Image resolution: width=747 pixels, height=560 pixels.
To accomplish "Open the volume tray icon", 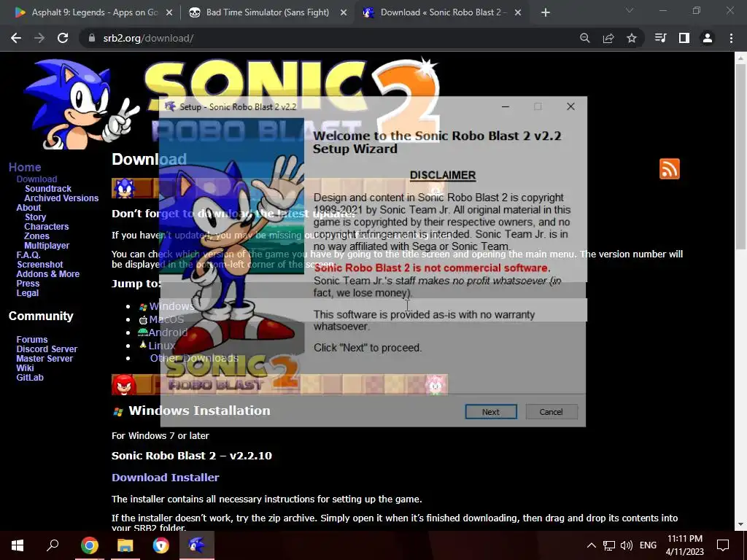I will pos(627,545).
